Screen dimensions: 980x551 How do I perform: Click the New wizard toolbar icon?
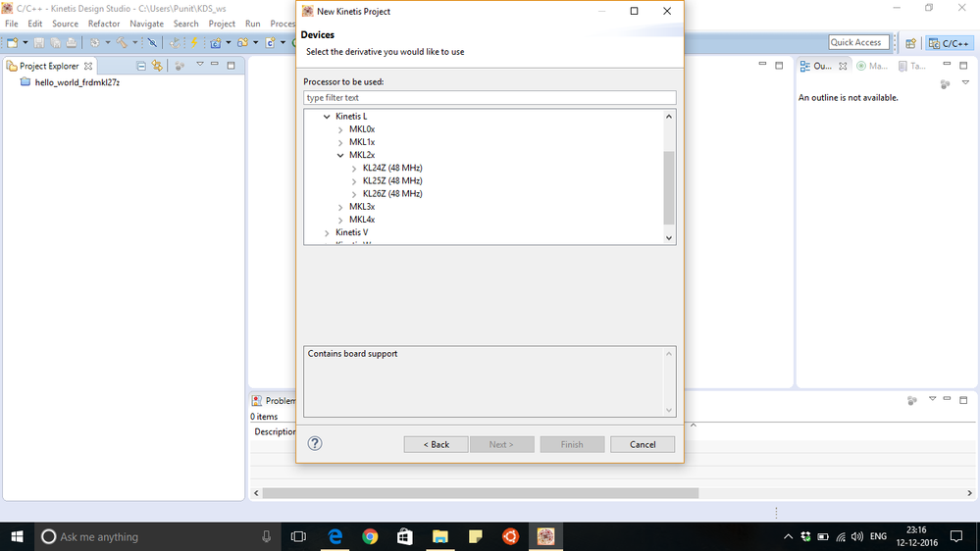coord(13,42)
